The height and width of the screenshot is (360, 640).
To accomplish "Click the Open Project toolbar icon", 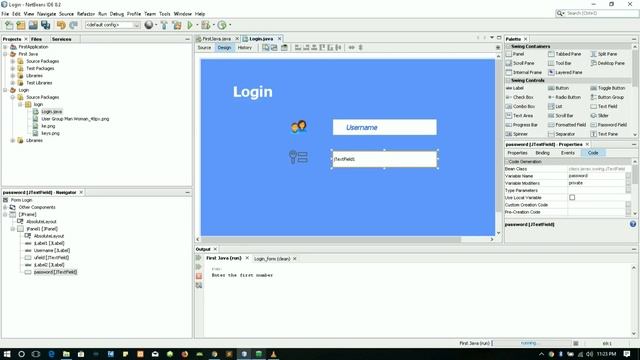I will tap(33, 25).
